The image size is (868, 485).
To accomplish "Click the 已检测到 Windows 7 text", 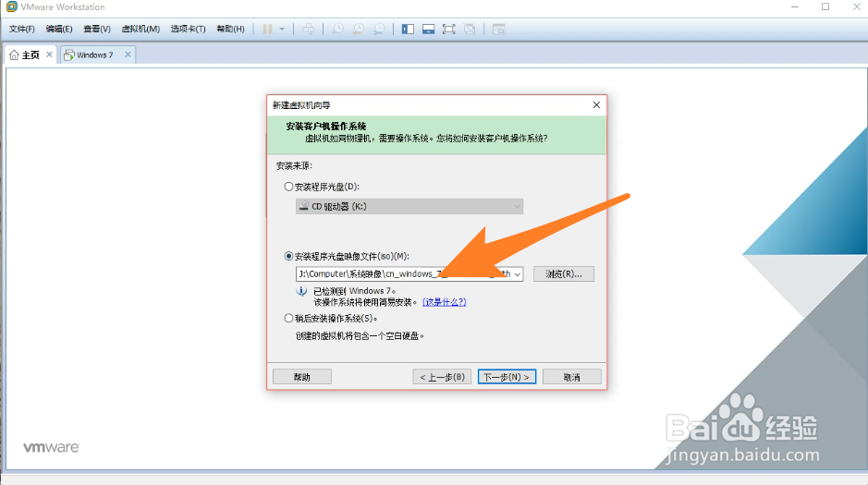I will [355, 291].
